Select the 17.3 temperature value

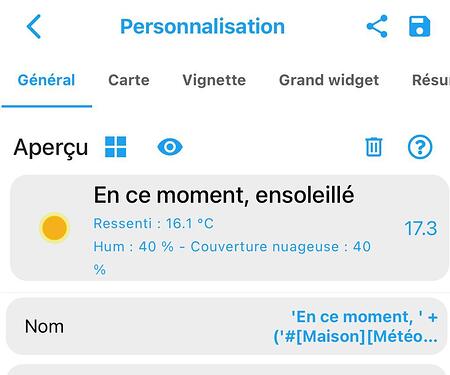pos(420,229)
